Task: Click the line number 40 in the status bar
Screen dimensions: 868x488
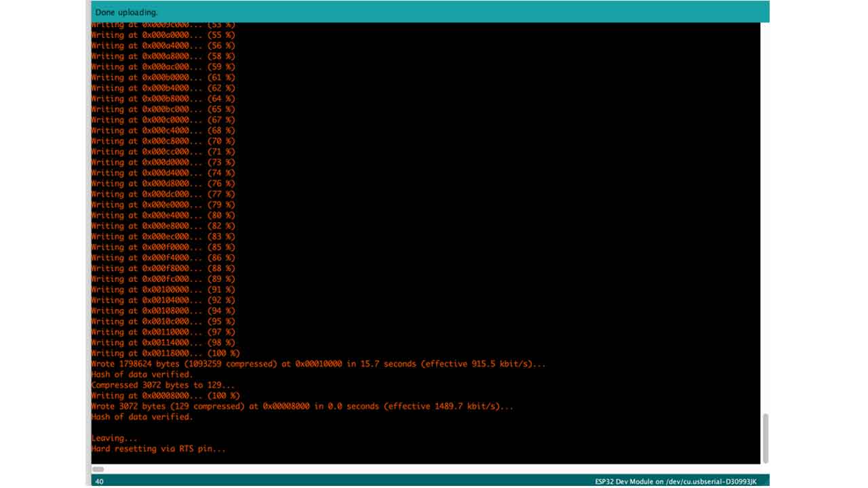Action: click(x=100, y=481)
